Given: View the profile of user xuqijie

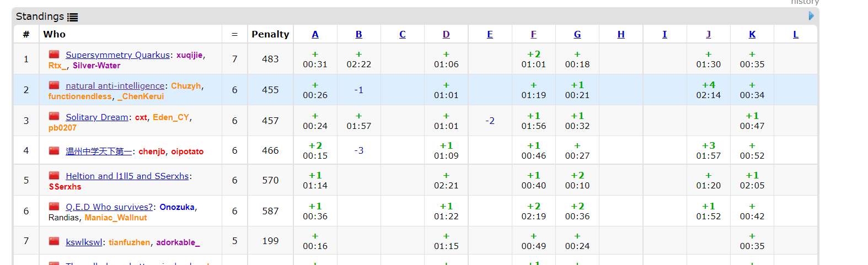Looking at the screenshot, I should pos(189,55).
